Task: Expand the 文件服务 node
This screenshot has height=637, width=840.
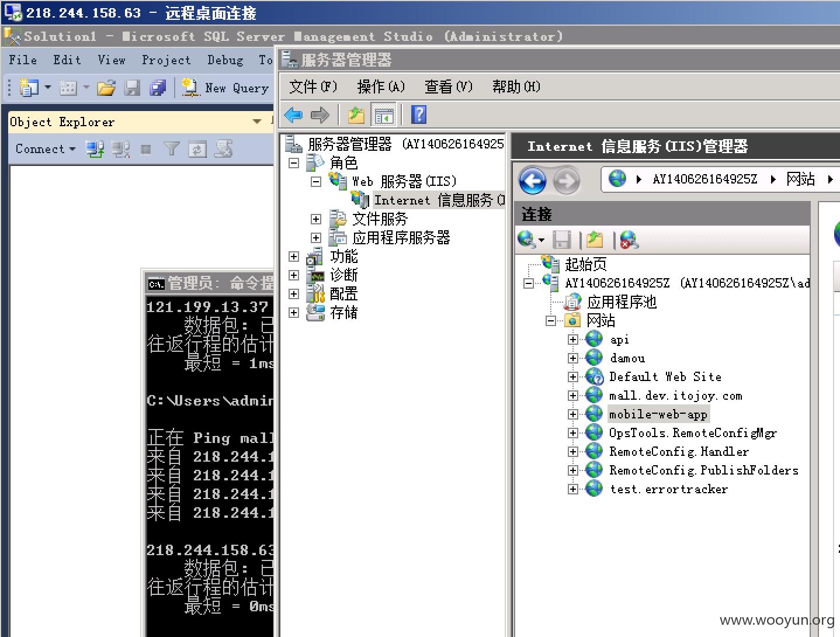Action: point(316,219)
